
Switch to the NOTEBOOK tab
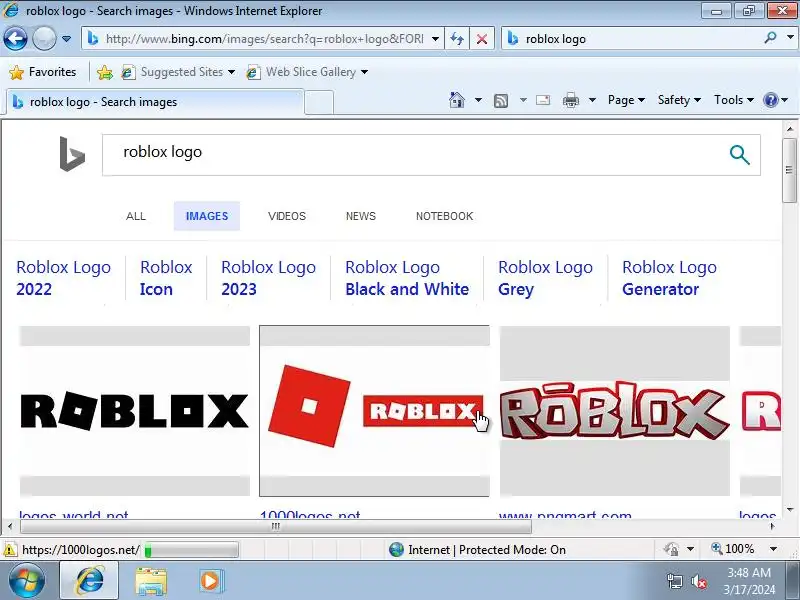click(x=444, y=216)
